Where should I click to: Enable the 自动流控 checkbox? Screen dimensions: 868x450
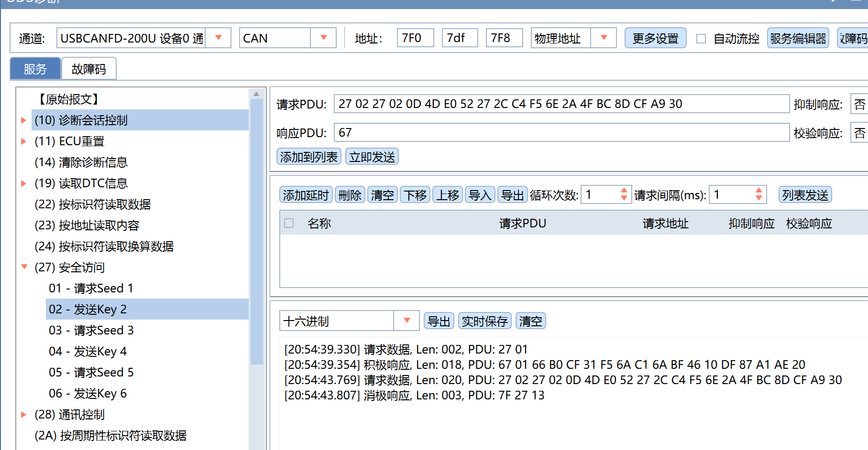click(701, 39)
